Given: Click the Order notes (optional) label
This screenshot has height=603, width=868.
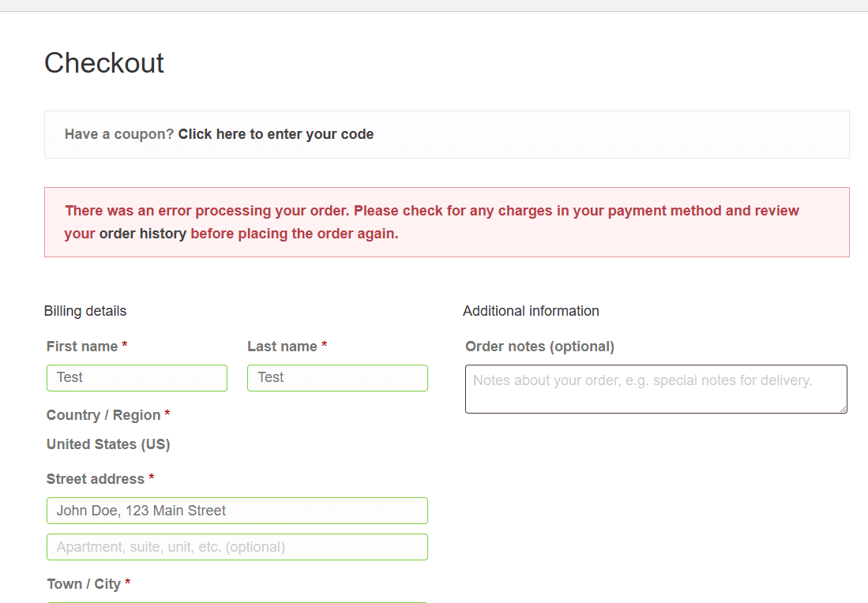Looking at the screenshot, I should pyautogui.click(x=539, y=346).
